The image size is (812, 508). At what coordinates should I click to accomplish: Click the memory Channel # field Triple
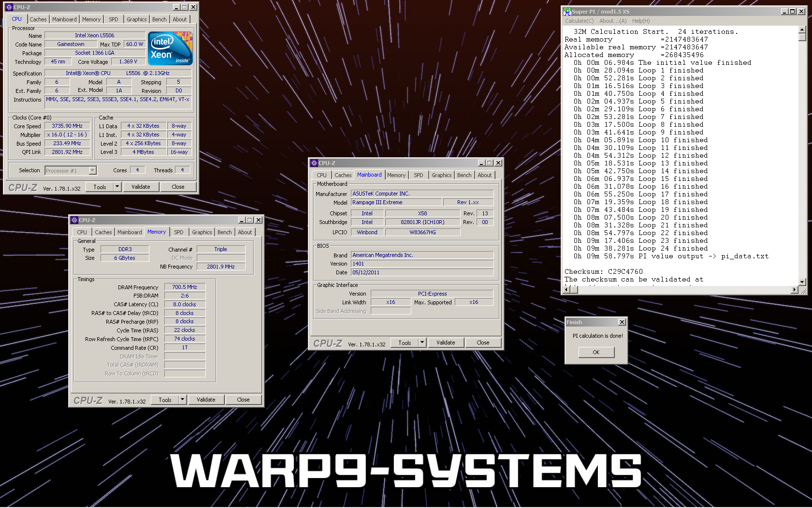point(221,249)
